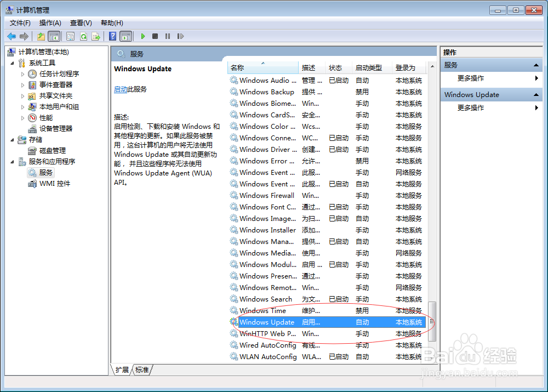Select the back navigation arrow
The image size is (548, 392).
12,36
